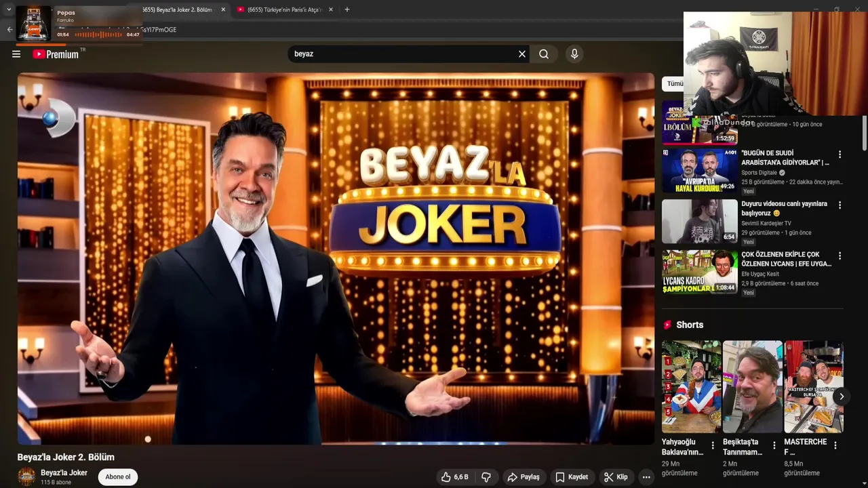Seek in the Pepas track waveform
This screenshot has height=488, width=868.
click(98, 35)
